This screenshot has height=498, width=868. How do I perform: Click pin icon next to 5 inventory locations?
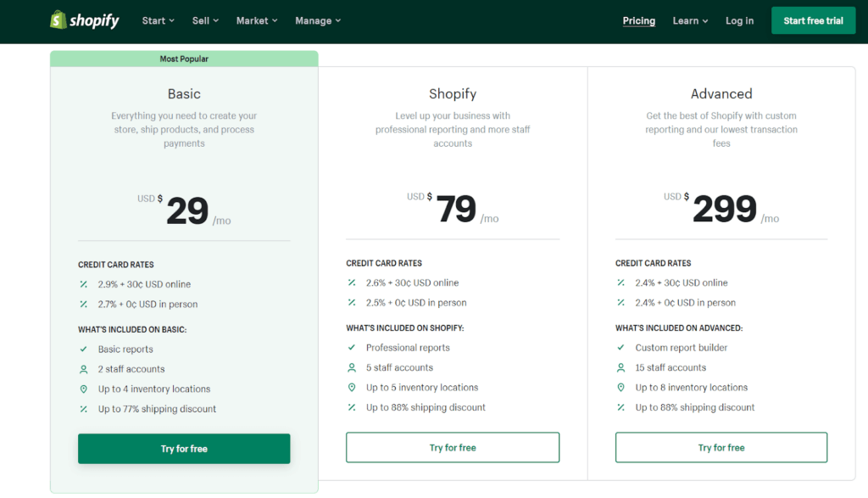352,387
